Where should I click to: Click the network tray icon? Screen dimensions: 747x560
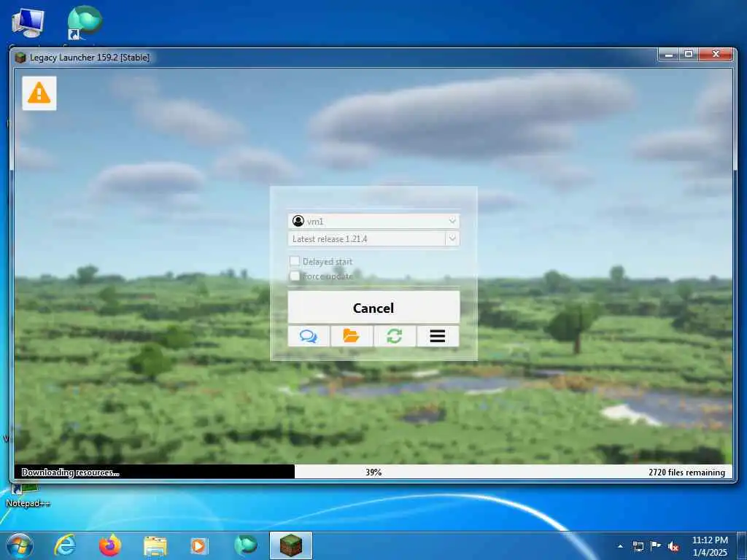pos(638,546)
